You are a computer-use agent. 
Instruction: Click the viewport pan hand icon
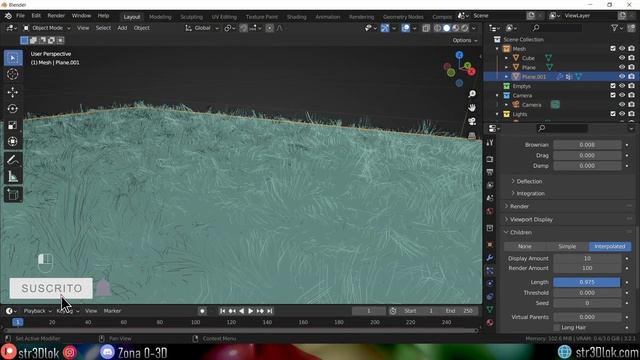[x=472, y=108]
